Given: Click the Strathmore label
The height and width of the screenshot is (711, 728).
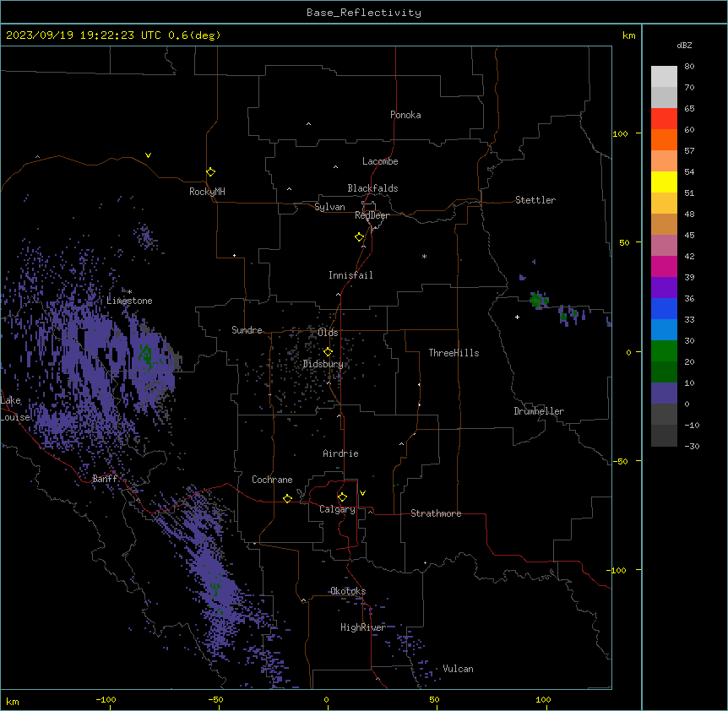Looking at the screenshot, I should (x=436, y=513).
